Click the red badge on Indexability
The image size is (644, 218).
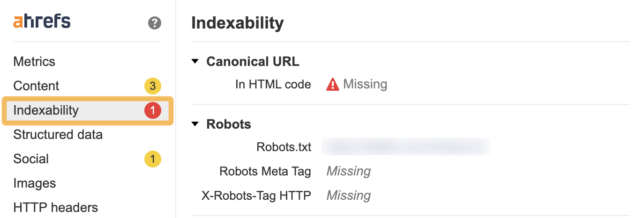[152, 110]
